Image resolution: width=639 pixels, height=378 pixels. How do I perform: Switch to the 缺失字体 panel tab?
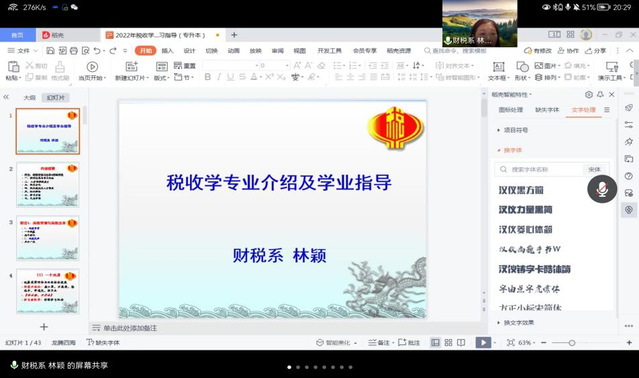pyautogui.click(x=547, y=110)
